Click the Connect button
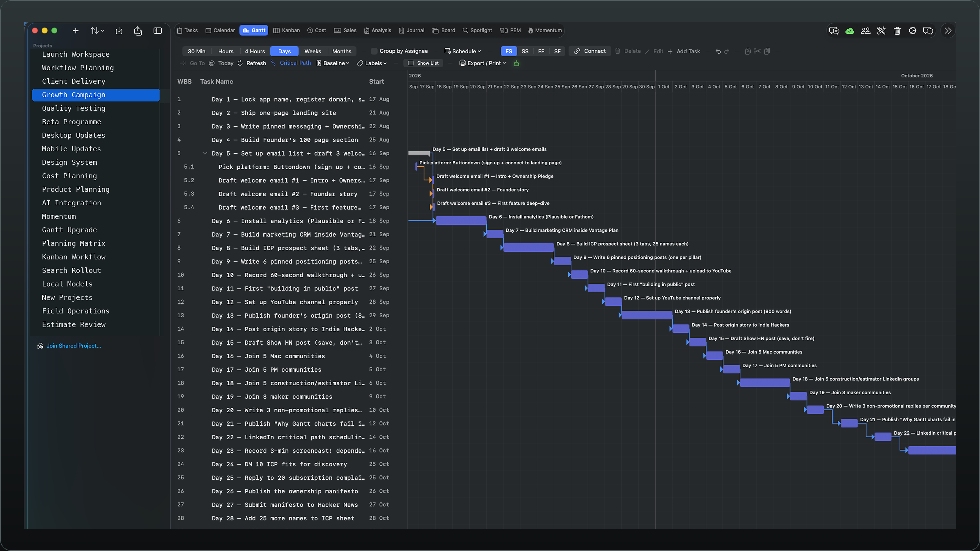 pyautogui.click(x=590, y=51)
